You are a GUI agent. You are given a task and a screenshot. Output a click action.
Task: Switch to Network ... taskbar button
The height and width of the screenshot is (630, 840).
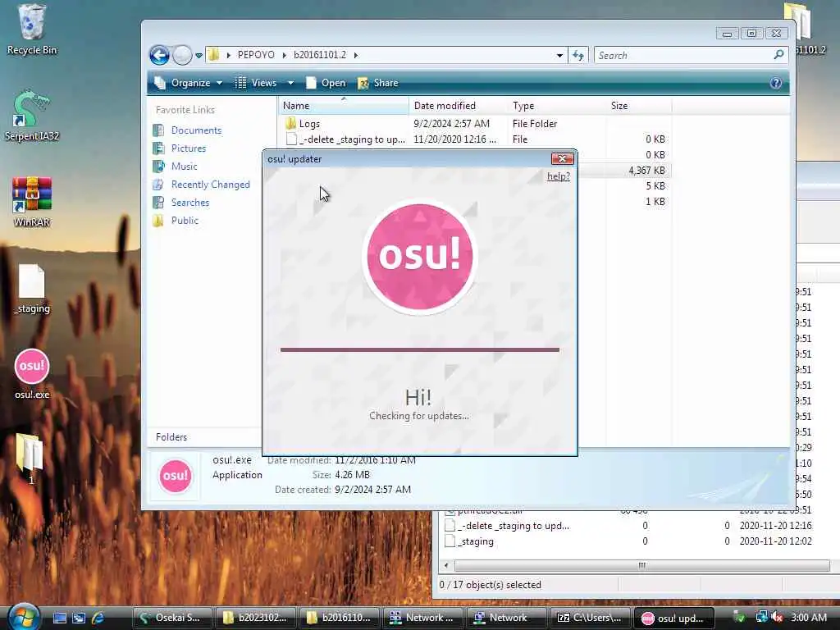tap(422, 618)
